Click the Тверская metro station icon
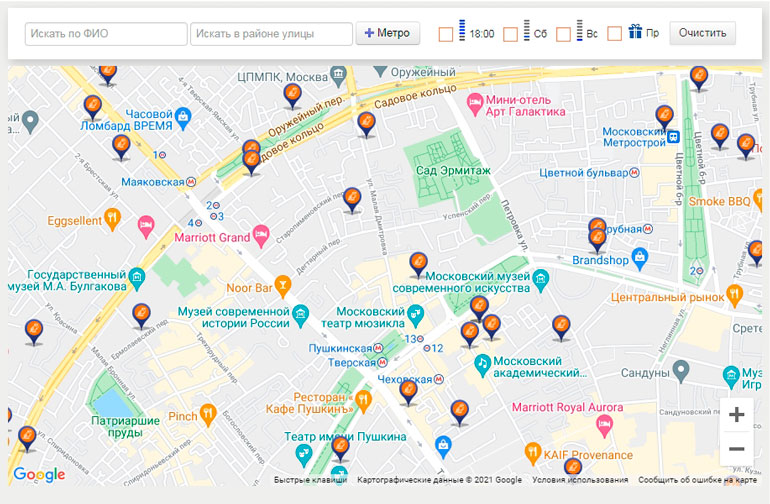The image size is (770, 504). (x=382, y=363)
